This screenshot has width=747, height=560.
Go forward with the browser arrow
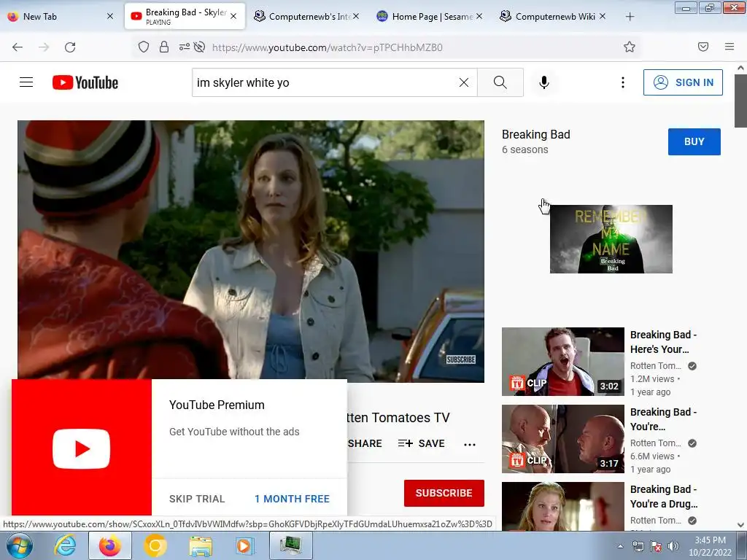(x=44, y=47)
